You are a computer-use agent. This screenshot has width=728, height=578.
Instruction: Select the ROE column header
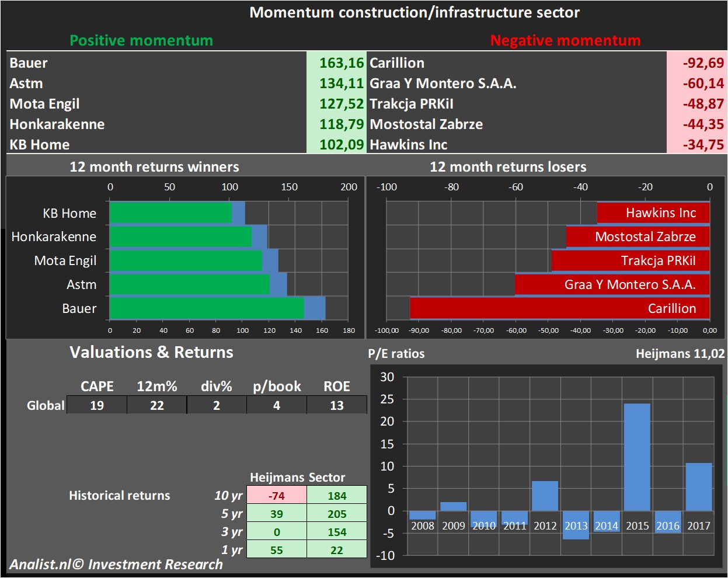click(337, 387)
